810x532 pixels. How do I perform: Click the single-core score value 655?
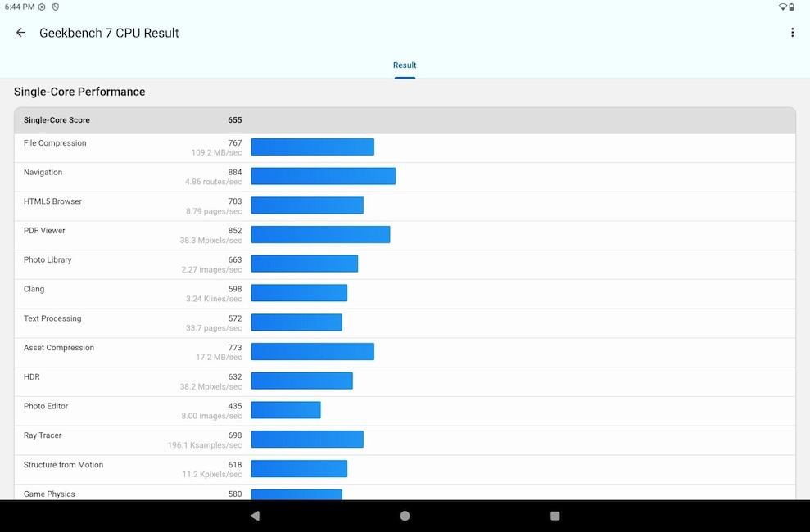[x=234, y=120]
